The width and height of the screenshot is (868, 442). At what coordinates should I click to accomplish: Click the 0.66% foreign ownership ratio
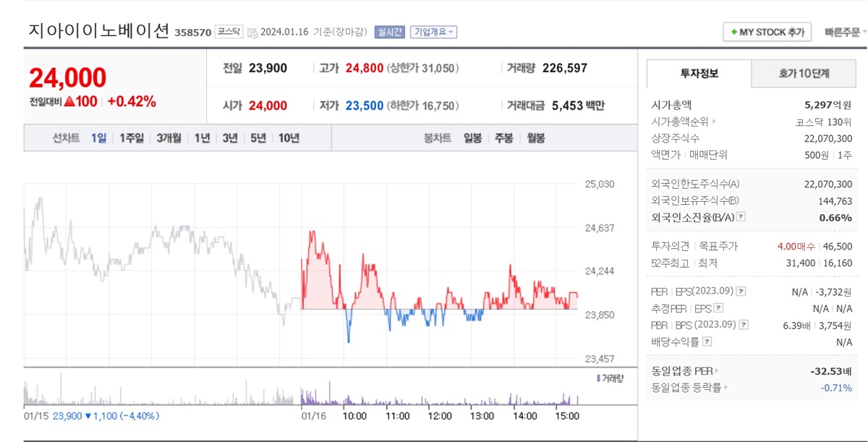[x=836, y=217]
